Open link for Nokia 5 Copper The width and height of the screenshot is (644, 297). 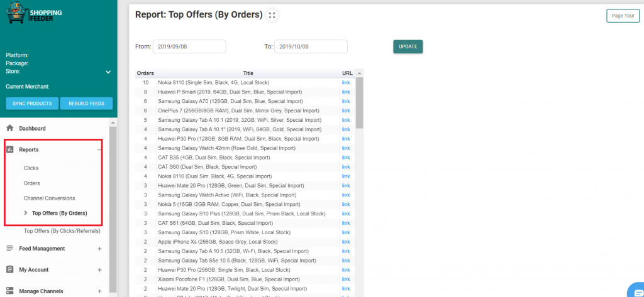(x=346, y=204)
